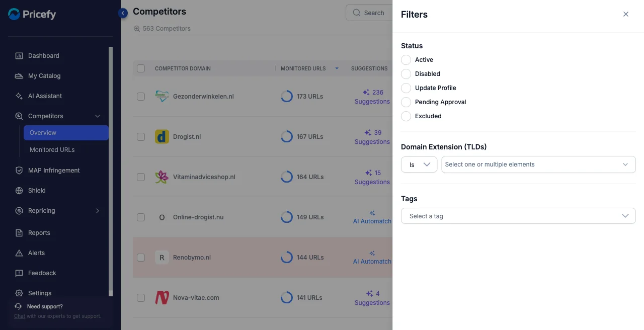The width and height of the screenshot is (644, 330).
Task: Select the Update Profile status radio
Action: [x=406, y=88]
